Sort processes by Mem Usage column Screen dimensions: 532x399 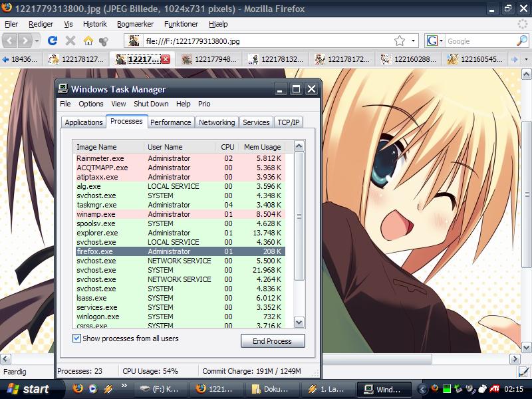click(261, 147)
